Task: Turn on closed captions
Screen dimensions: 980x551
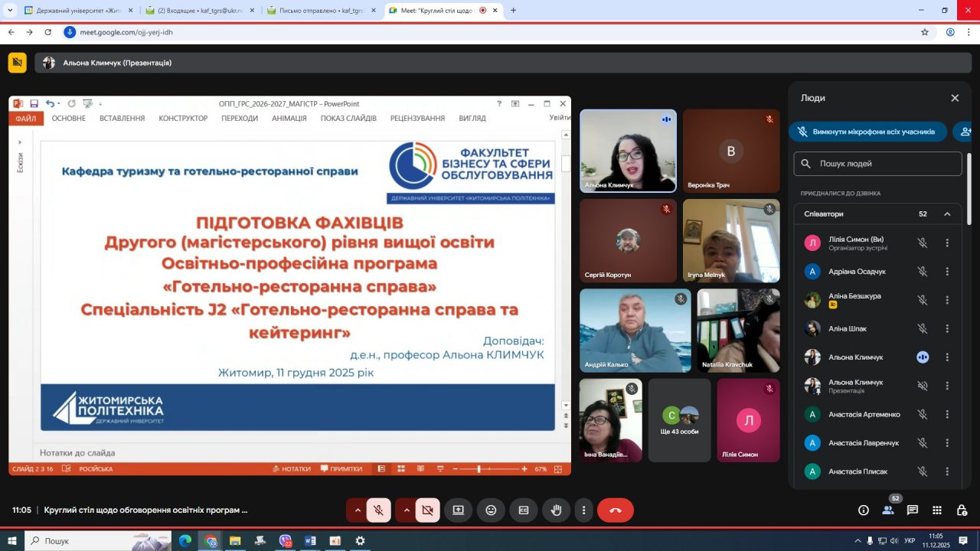Action: tap(524, 510)
